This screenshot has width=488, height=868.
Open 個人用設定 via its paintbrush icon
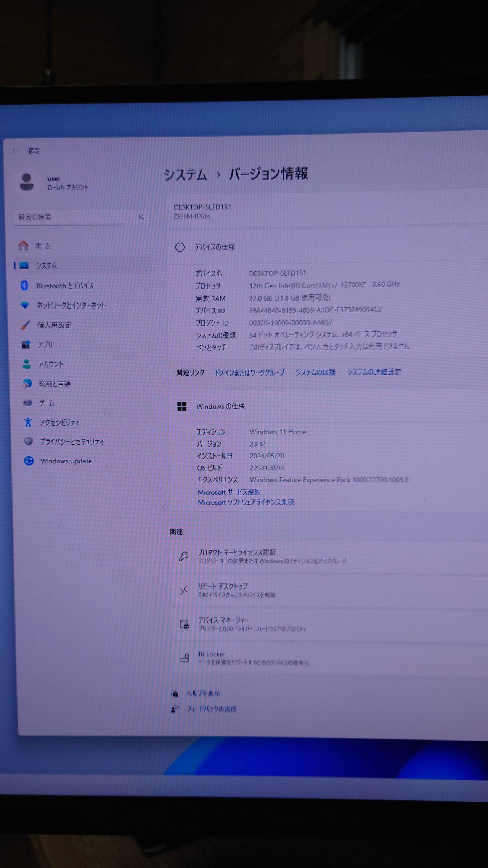pyautogui.click(x=26, y=325)
